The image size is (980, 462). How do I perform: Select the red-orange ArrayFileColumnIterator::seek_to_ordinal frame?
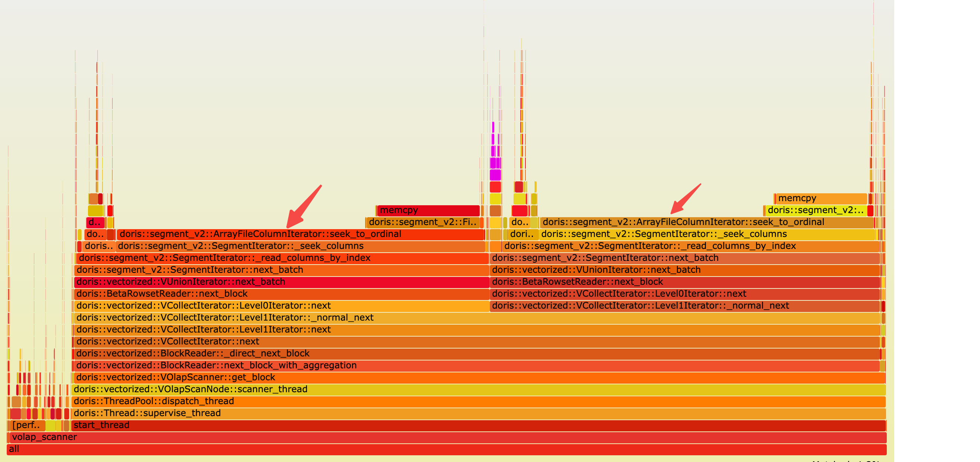click(x=300, y=234)
